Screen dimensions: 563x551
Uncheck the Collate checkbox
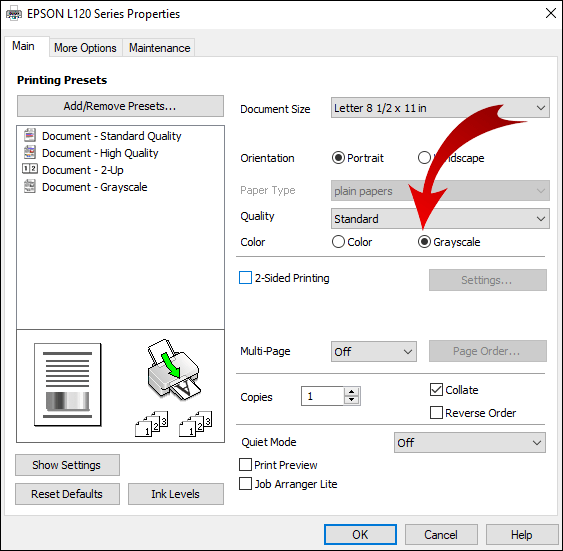[436, 389]
